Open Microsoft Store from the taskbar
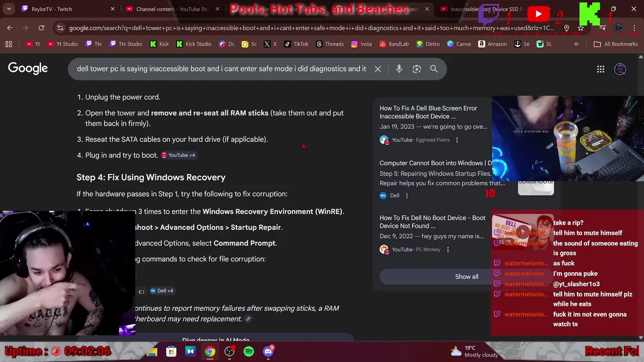Screen dimensions: 644x362 [x=171, y=352]
